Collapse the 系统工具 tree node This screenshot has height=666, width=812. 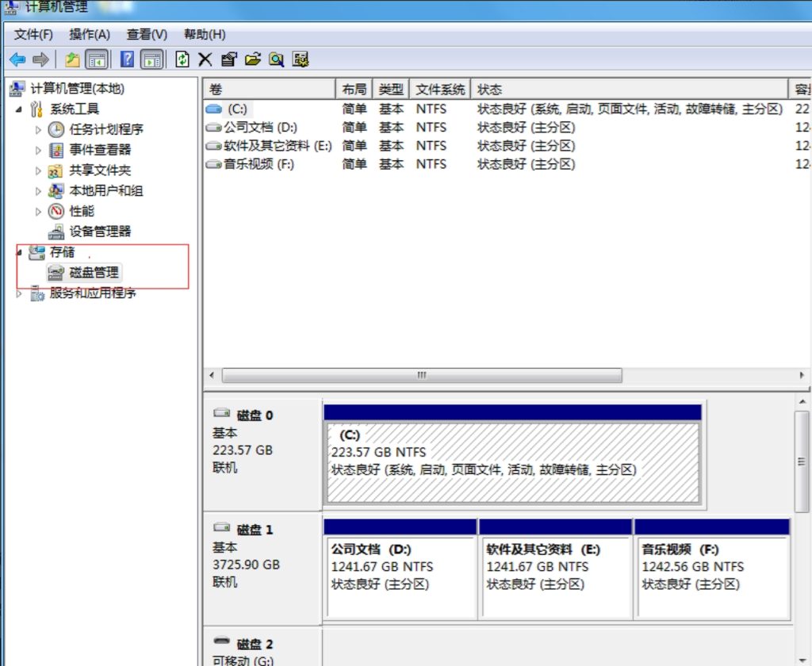click(x=19, y=109)
